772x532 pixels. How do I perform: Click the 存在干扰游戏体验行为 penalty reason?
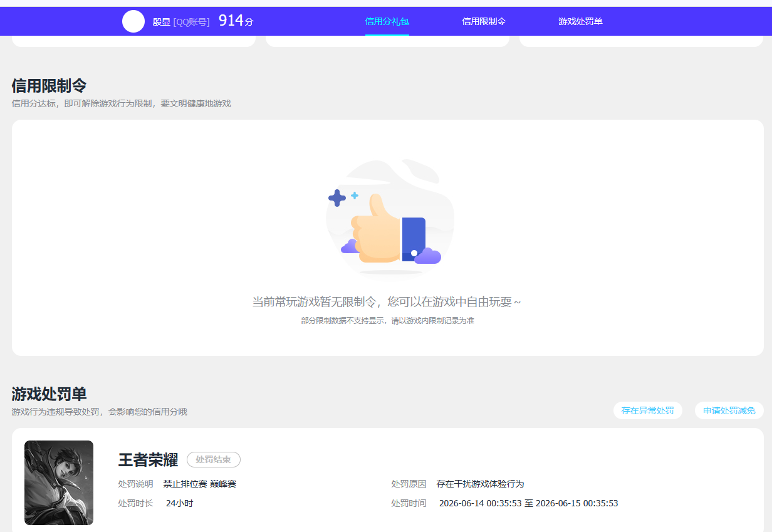[x=480, y=484]
